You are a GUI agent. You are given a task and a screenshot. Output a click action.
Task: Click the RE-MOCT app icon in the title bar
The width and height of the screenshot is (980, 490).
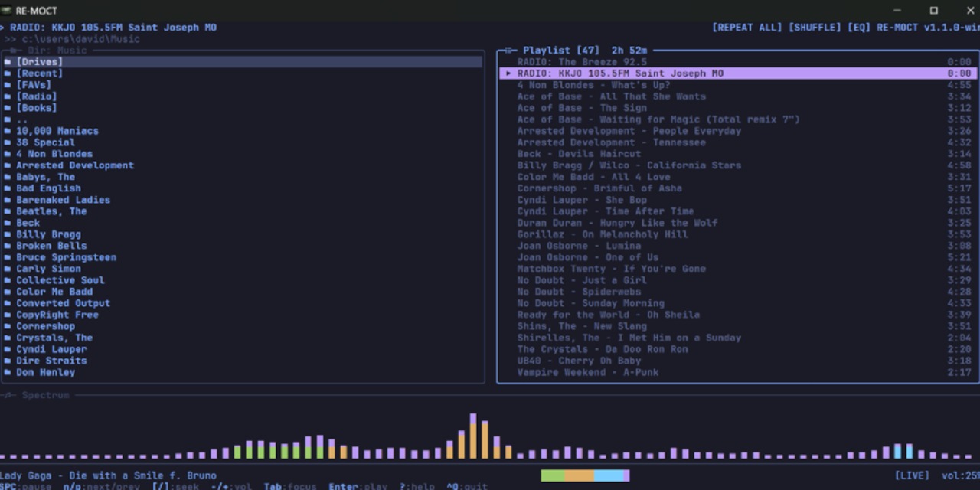pos(7,11)
